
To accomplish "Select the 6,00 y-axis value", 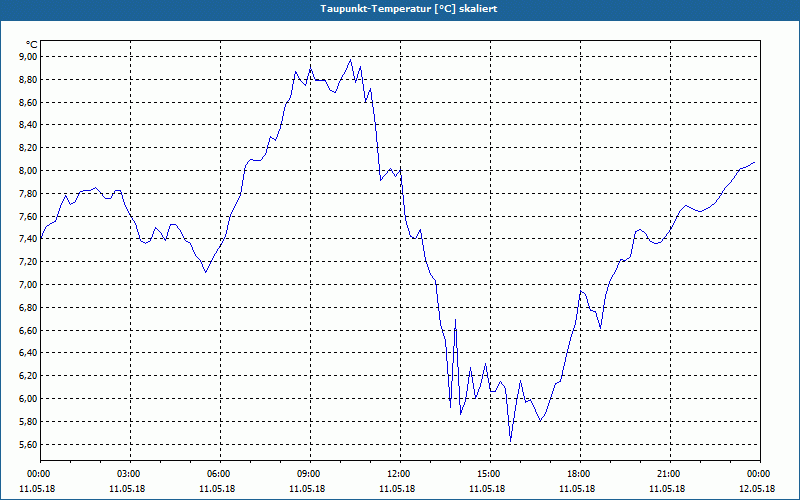I will click(x=29, y=398).
